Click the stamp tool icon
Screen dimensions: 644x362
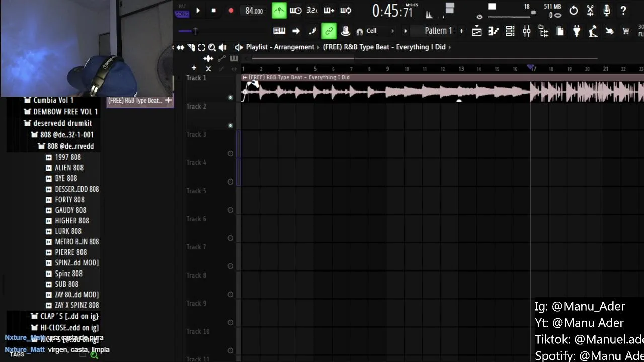pyautogui.click(x=345, y=31)
